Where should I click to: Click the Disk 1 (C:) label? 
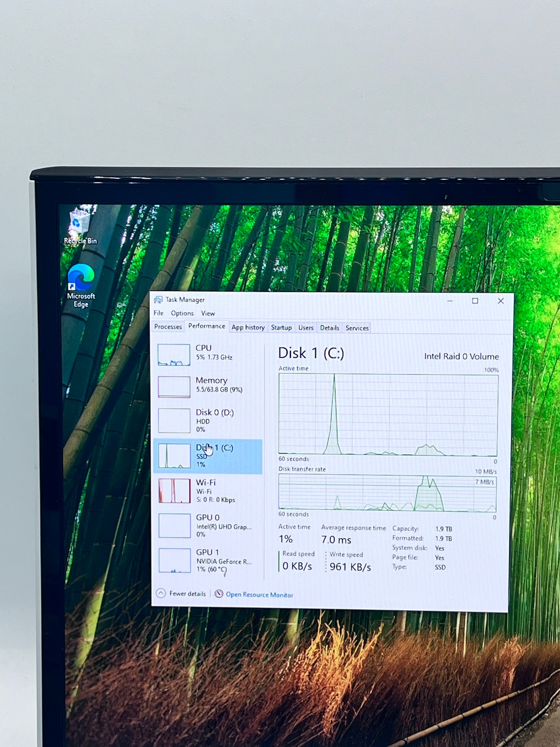215,448
